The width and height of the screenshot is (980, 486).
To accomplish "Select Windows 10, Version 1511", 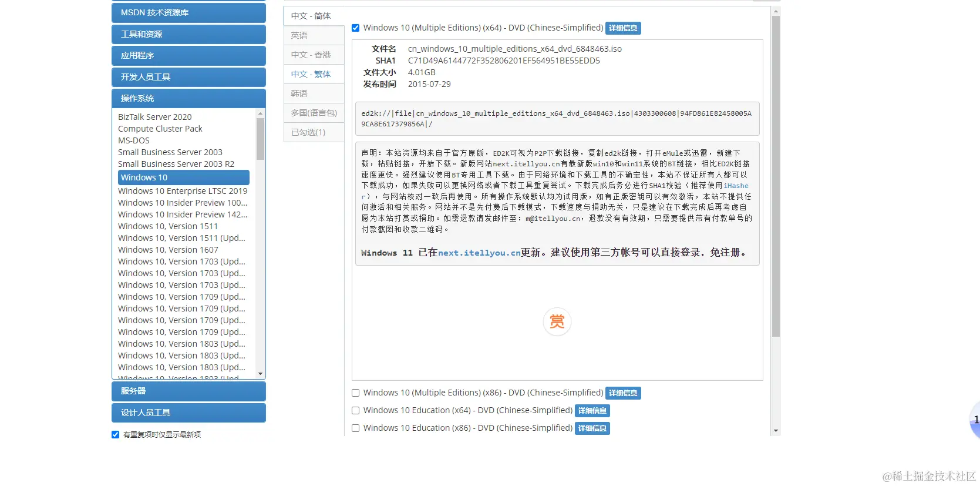I will [x=168, y=226].
